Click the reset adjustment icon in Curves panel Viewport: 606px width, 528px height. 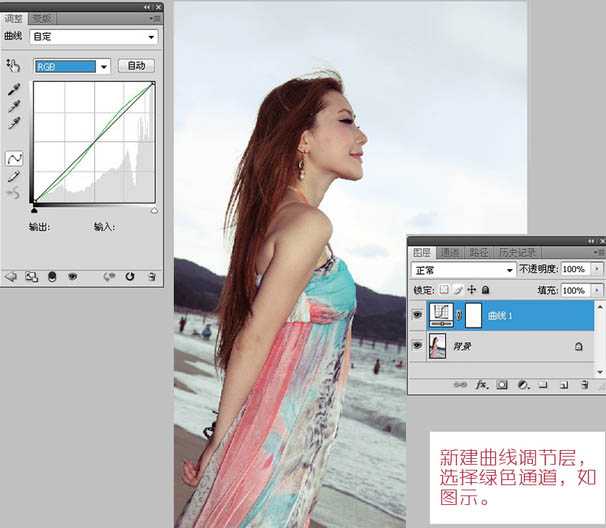coord(130,276)
